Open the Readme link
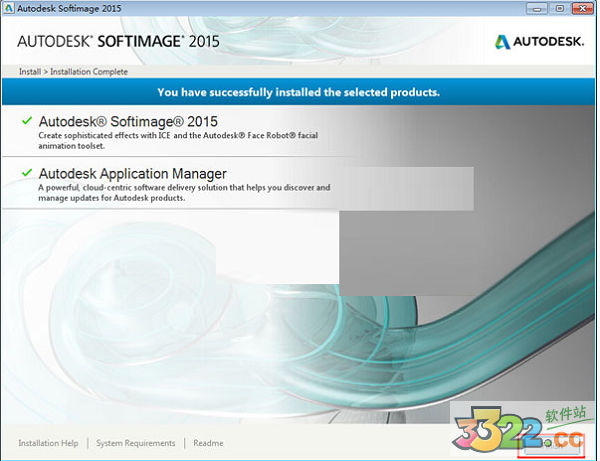Viewport: 600px width, 461px height. (x=208, y=443)
